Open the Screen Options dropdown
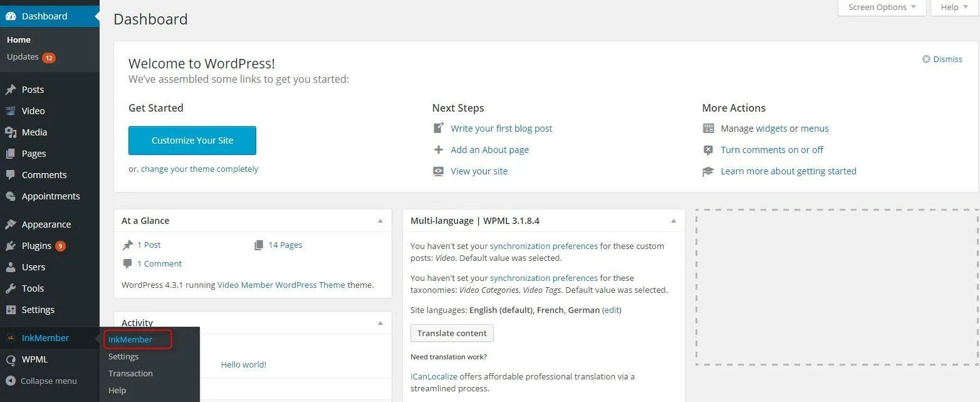 click(882, 8)
